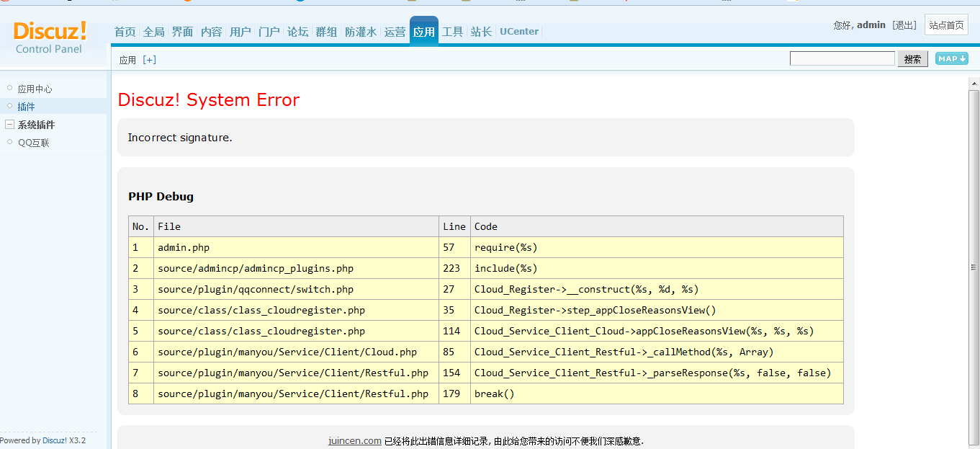980x449 pixels.
Task: Click the 应用 breadcrumb label
Action: (x=127, y=60)
